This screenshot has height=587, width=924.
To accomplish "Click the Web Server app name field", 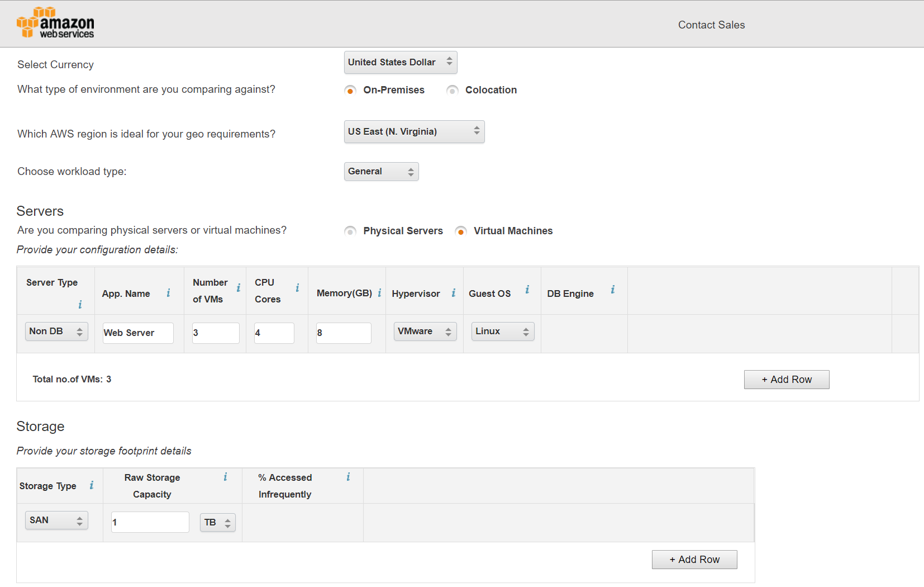I will click(x=138, y=333).
